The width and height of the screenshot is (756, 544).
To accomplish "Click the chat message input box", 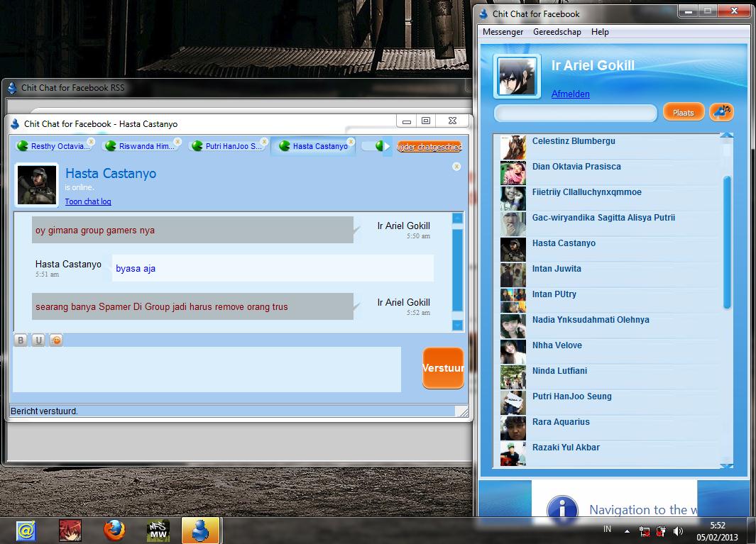I will point(207,370).
